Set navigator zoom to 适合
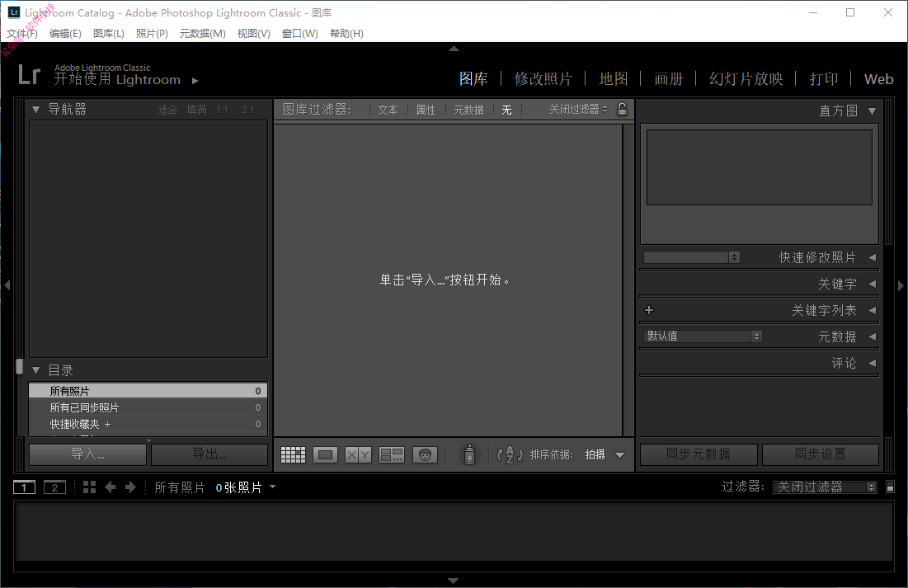Image resolution: width=908 pixels, height=588 pixels. tap(168, 110)
